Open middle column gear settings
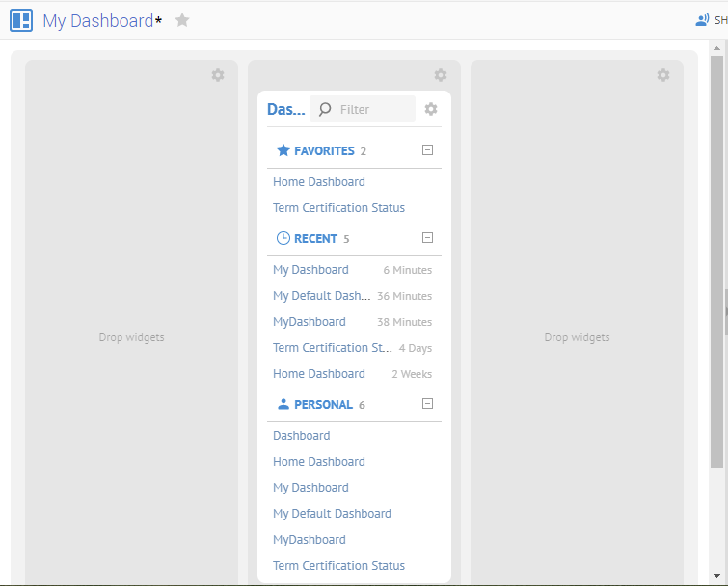 point(441,75)
